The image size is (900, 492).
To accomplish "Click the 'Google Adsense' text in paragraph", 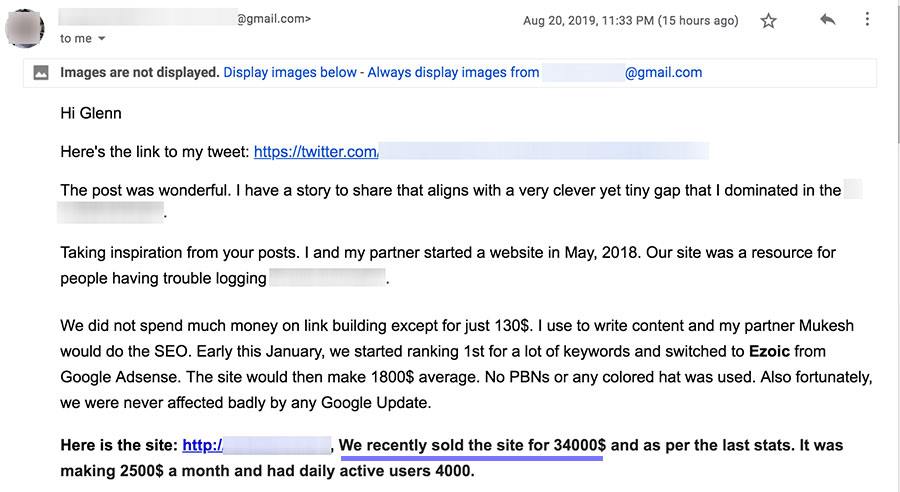I will click(121, 377).
